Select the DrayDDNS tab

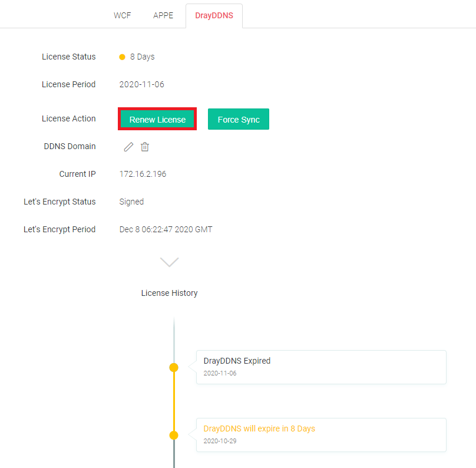click(x=214, y=15)
